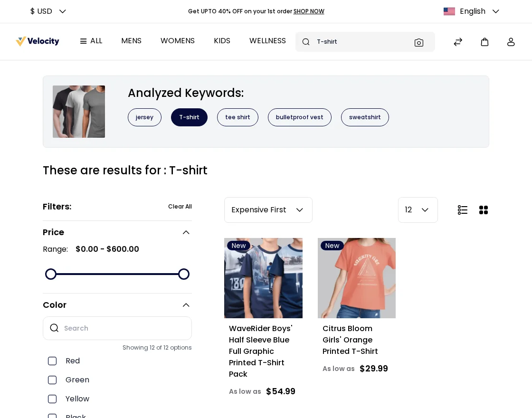
Task: Click the New badge on WaveRider product
Action: (x=238, y=246)
